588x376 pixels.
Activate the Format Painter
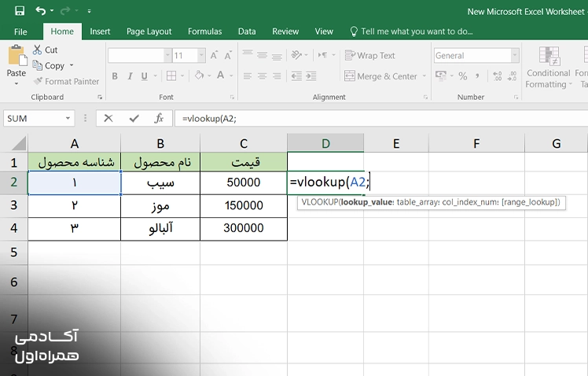coord(66,82)
